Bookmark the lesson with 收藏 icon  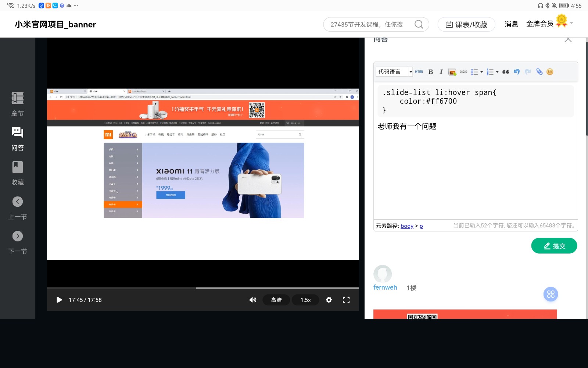click(18, 173)
